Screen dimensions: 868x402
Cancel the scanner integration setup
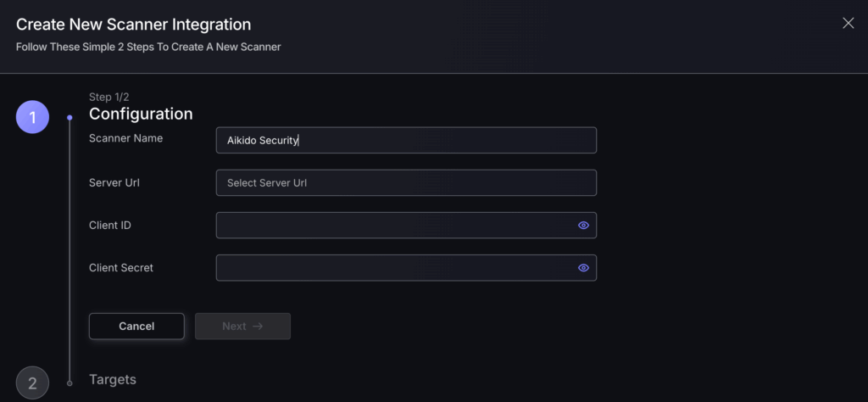(x=136, y=327)
